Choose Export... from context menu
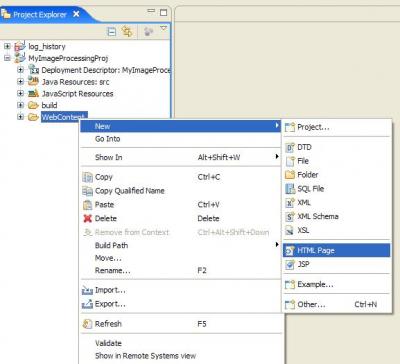The image size is (400, 364). click(x=180, y=304)
